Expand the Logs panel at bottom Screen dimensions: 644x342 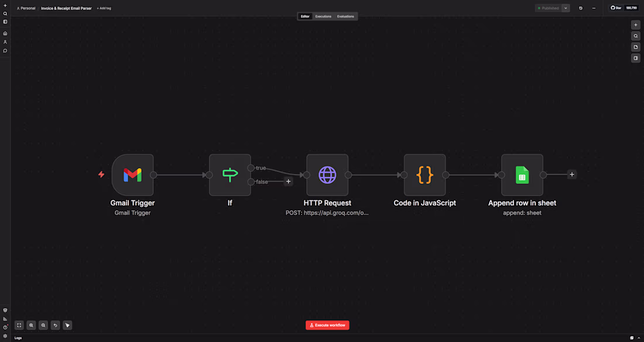tap(18, 338)
